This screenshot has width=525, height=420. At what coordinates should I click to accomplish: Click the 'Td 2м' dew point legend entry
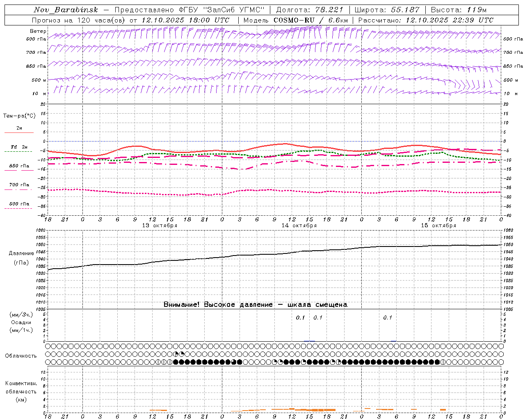[19, 147]
